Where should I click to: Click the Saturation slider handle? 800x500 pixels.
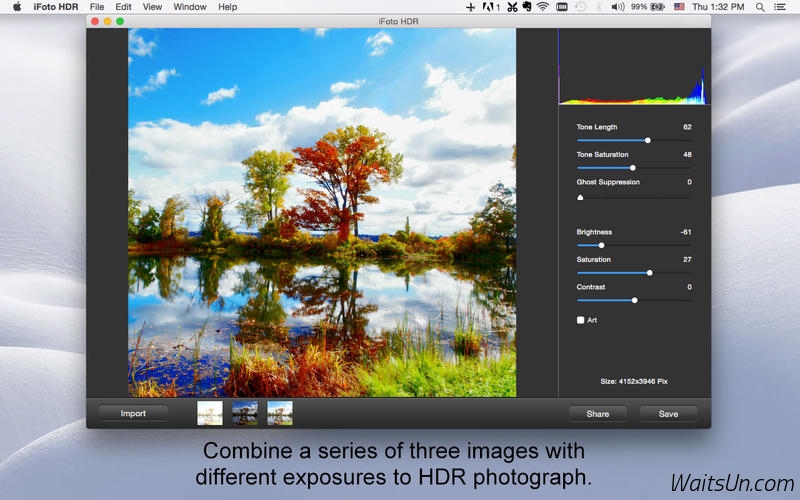[x=649, y=273]
